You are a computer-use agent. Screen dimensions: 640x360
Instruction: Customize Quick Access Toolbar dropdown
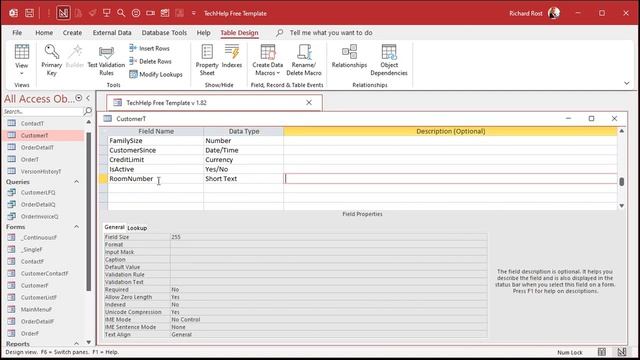pyautogui.click(x=193, y=13)
